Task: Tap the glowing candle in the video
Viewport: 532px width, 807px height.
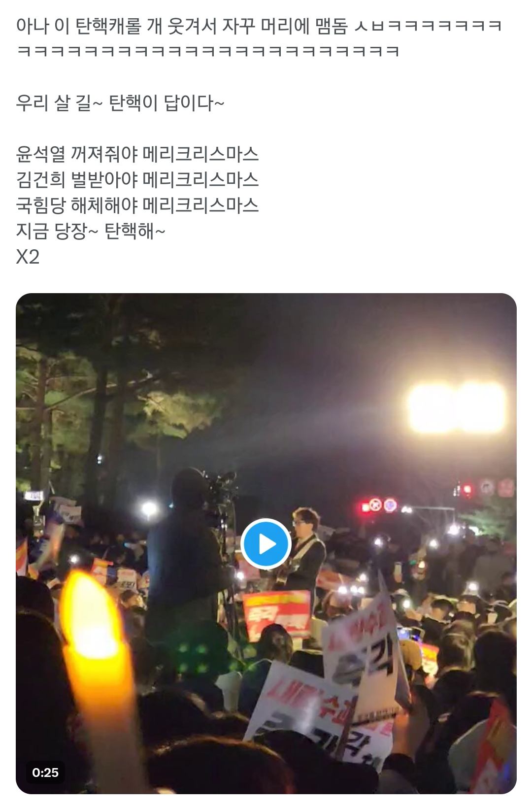Action: click(98, 655)
